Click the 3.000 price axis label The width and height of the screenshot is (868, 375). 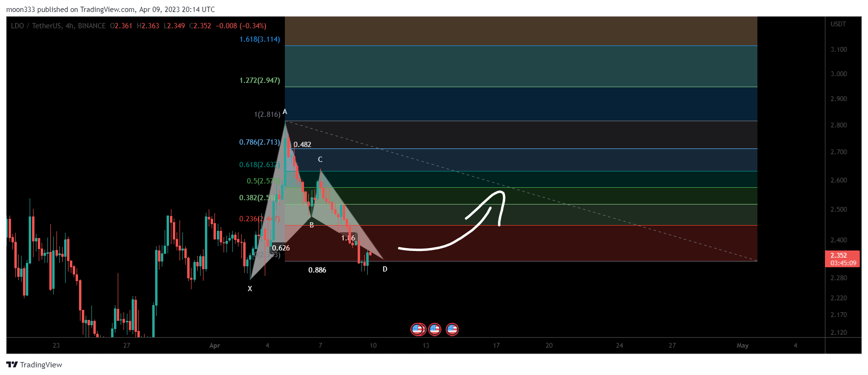pos(838,74)
